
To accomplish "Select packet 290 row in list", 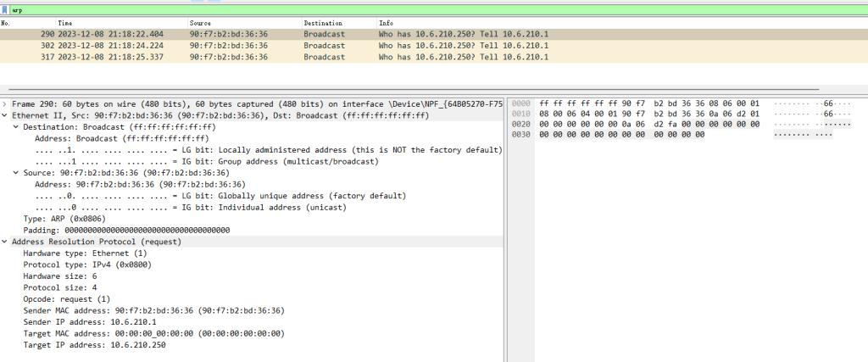I will [x=254, y=34].
